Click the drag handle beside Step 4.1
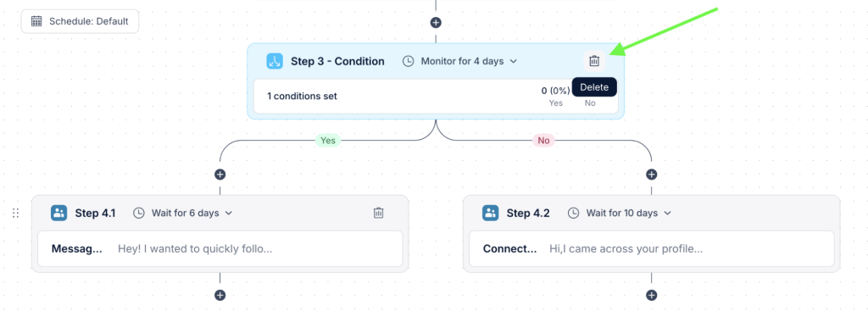868x322 pixels. [15, 213]
